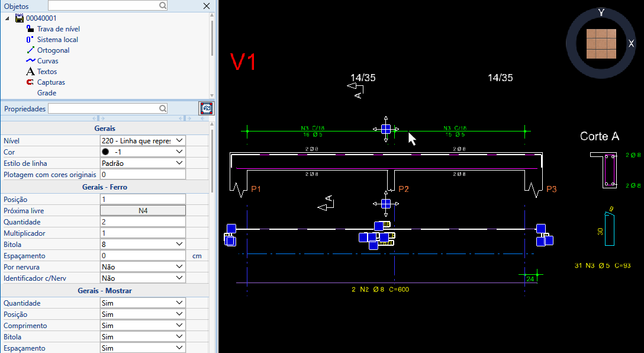Open the Cor color picker dropdown
Screen dimensions: 644x353
180,152
